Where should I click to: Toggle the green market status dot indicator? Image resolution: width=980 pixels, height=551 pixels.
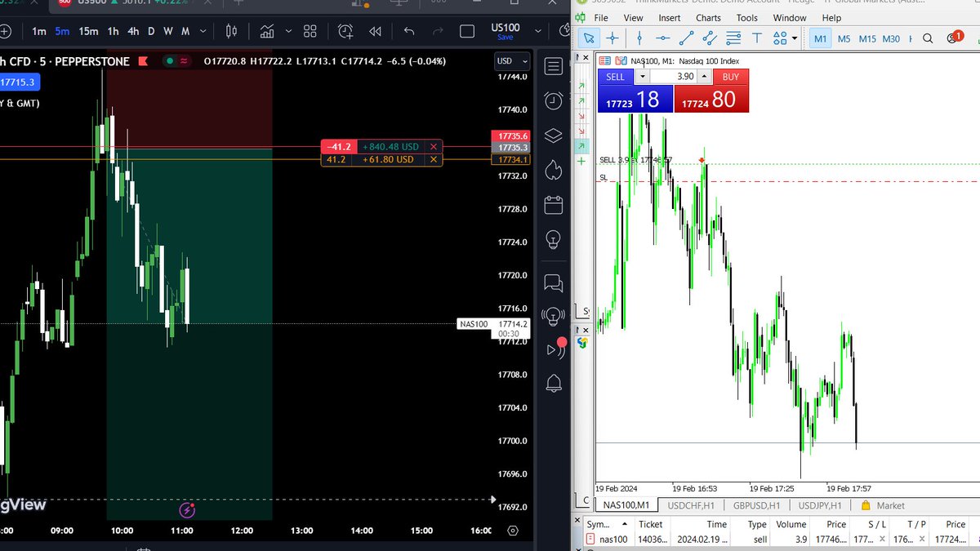pyautogui.click(x=169, y=61)
